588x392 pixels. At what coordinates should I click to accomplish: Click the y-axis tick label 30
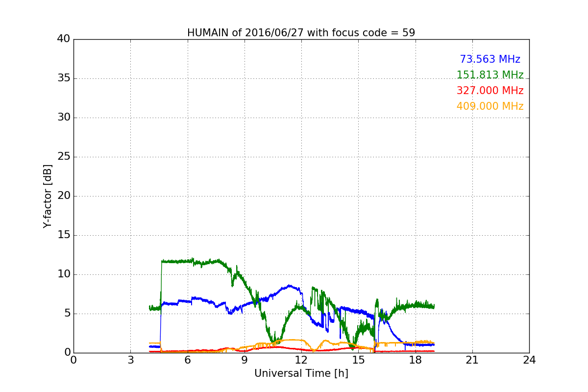pyautogui.click(x=64, y=118)
